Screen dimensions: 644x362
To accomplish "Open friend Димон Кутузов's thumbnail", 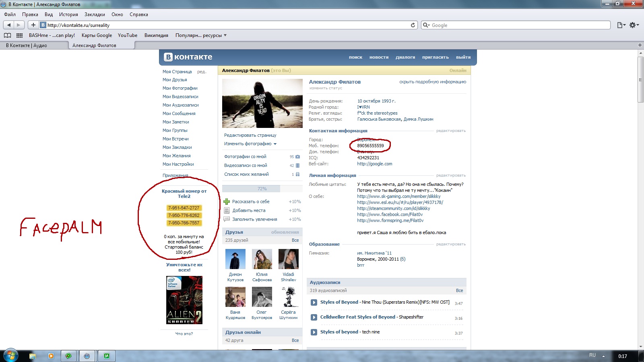I will click(x=235, y=259).
